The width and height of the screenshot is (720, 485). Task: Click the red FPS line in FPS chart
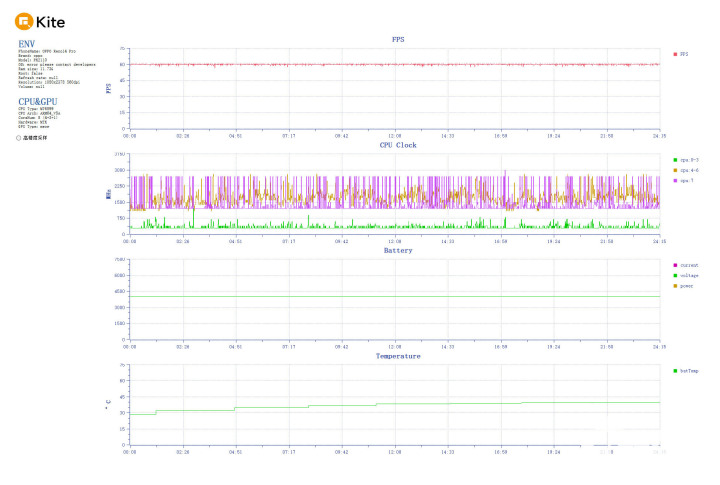tap(395, 64)
